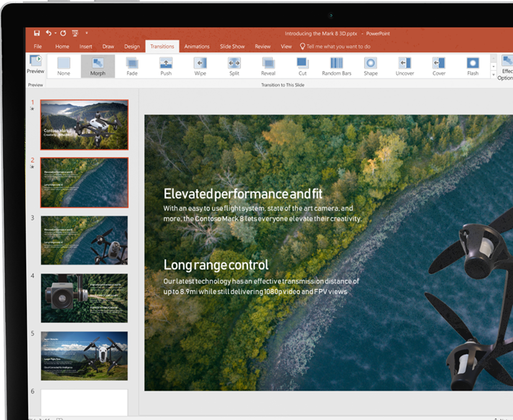Image resolution: width=513 pixels, height=420 pixels.
Task: Click the 'Long range control' heading
Action: tap(216, 265)
